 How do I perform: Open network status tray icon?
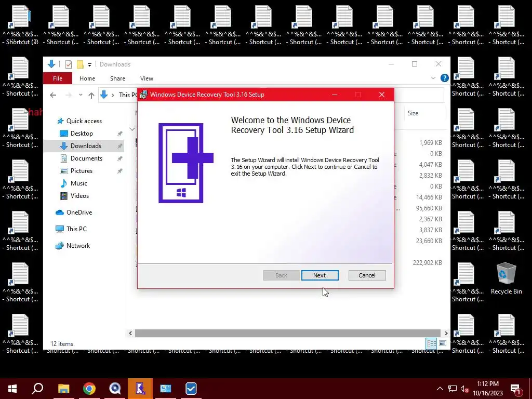453,389
